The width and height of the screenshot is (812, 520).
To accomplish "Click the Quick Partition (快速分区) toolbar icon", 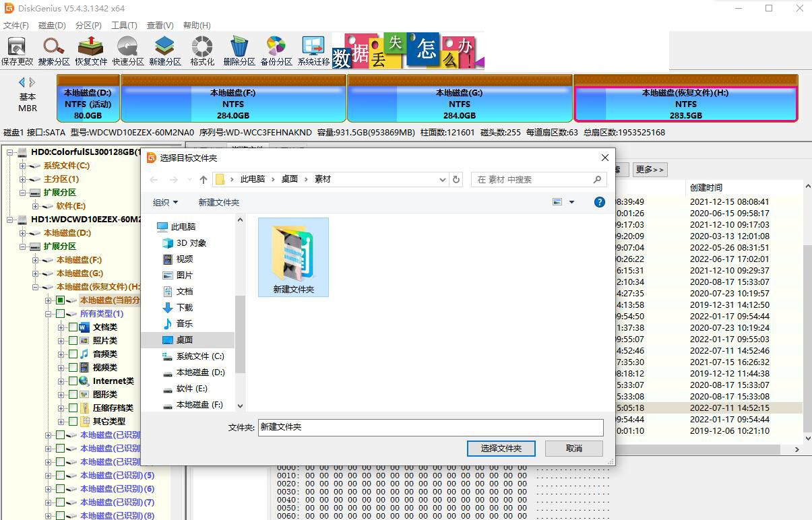I will [128, 51].
